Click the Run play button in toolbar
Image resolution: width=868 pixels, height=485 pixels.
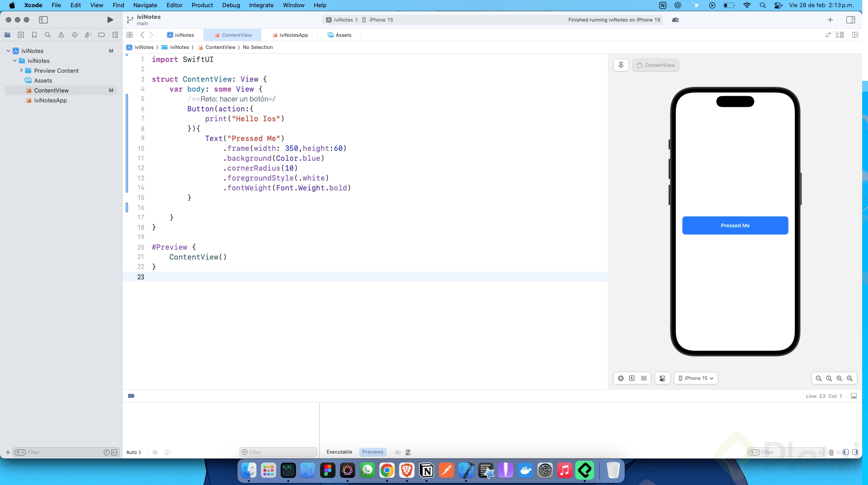[110, 20]
